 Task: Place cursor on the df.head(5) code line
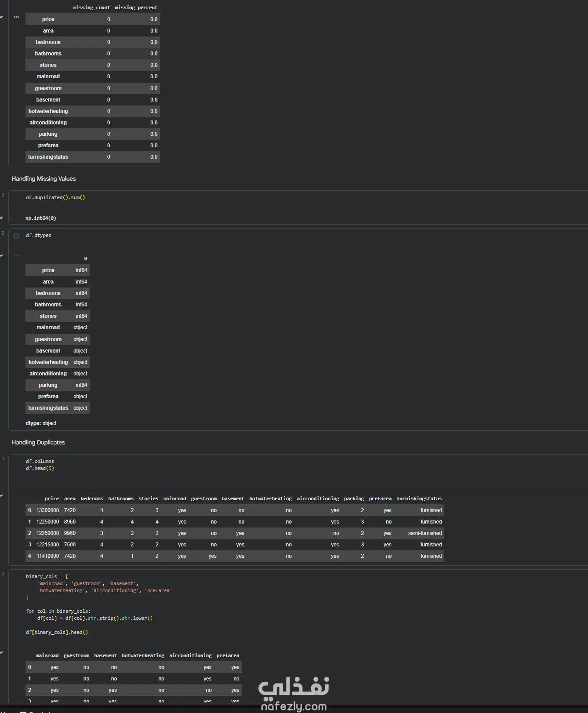click(x=40, y=469)
